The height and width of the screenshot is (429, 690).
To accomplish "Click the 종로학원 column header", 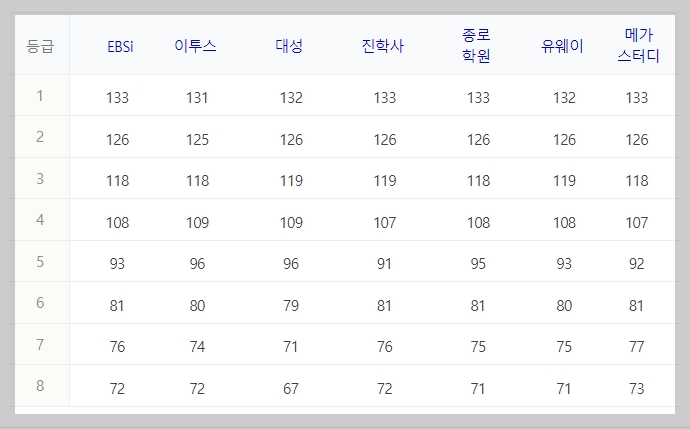I will pyautogui.click(x=476, y=45).
